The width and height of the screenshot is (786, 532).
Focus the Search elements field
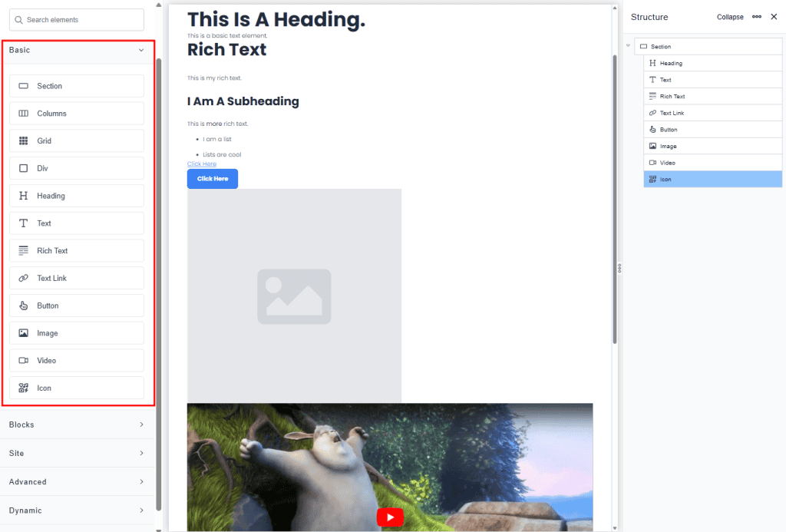pyautogui.click(x=77, y=20)
